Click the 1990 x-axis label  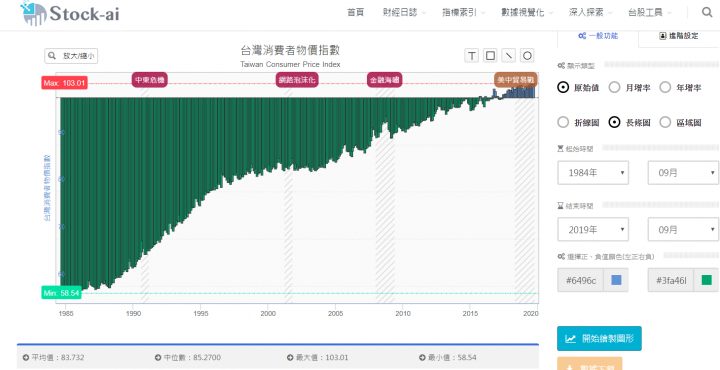tap(133, 314)
